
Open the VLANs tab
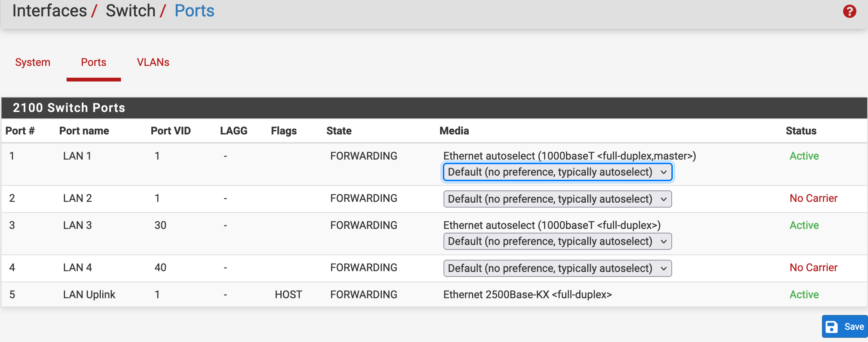pyautogui.click(x=153, y=62)
